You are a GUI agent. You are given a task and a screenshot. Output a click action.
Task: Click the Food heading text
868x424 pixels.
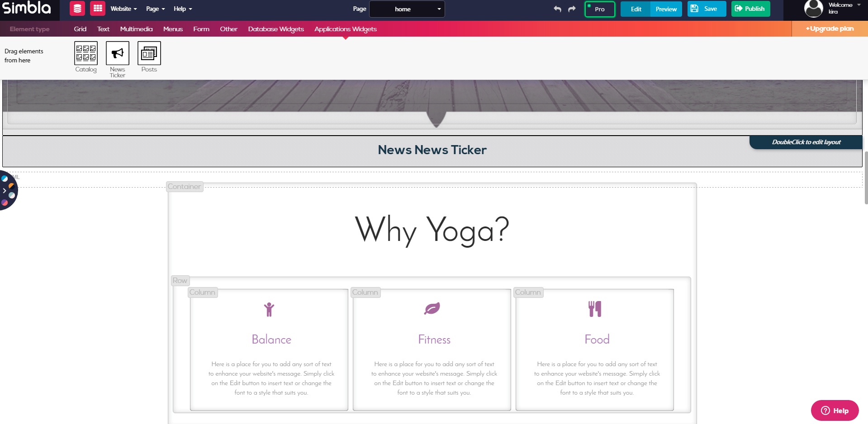[x=597, y=339]
